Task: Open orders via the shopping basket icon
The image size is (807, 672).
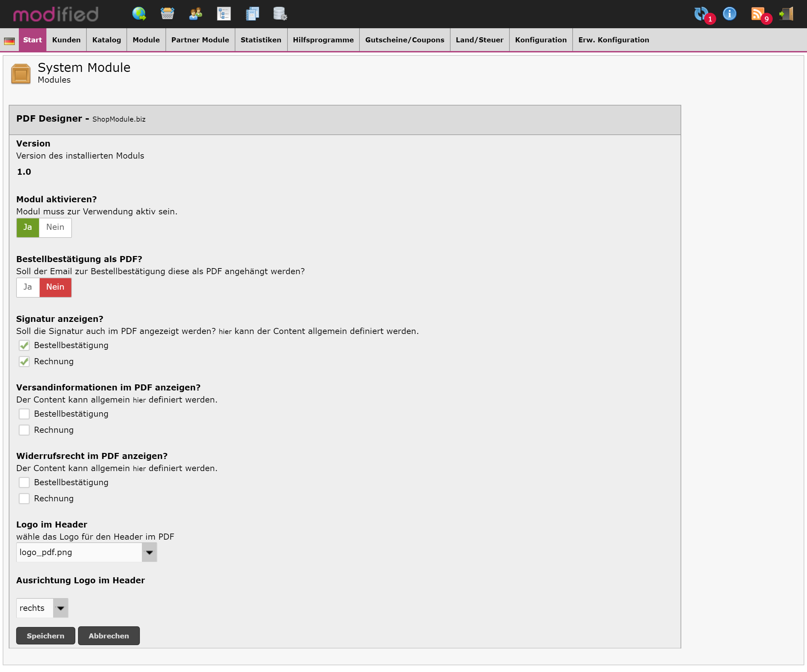Action: click(167, 14)
